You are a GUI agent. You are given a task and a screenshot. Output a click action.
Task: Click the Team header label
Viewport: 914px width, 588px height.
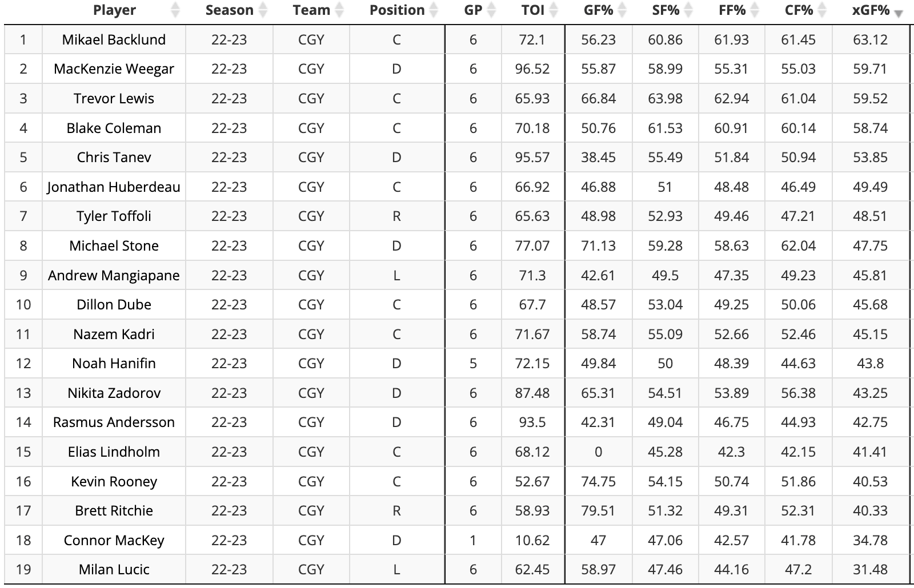pyautogui.click(x=311, y=10)
